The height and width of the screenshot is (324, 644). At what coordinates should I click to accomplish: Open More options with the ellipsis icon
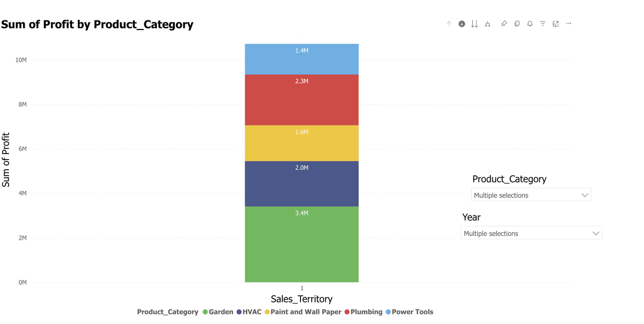568,24
